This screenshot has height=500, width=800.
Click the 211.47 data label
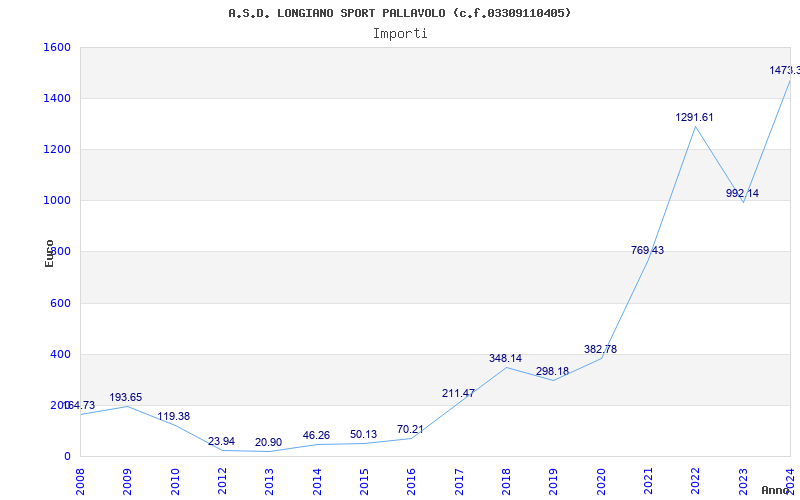pyautogui.click(x=458, y=393)
